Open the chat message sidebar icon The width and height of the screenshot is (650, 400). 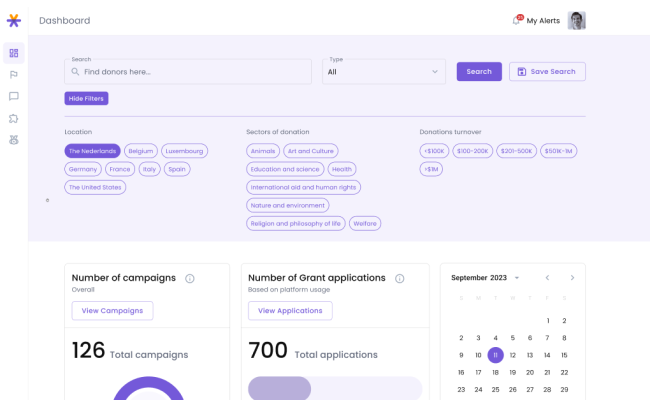[14, 97]
